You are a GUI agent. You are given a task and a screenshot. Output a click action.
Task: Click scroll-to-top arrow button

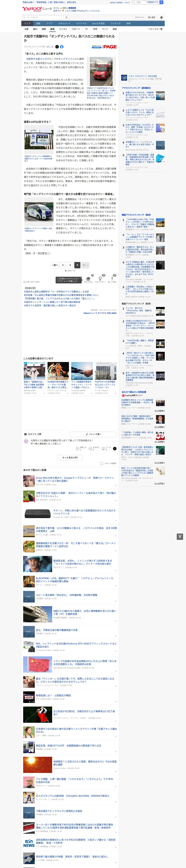point(180,536)
